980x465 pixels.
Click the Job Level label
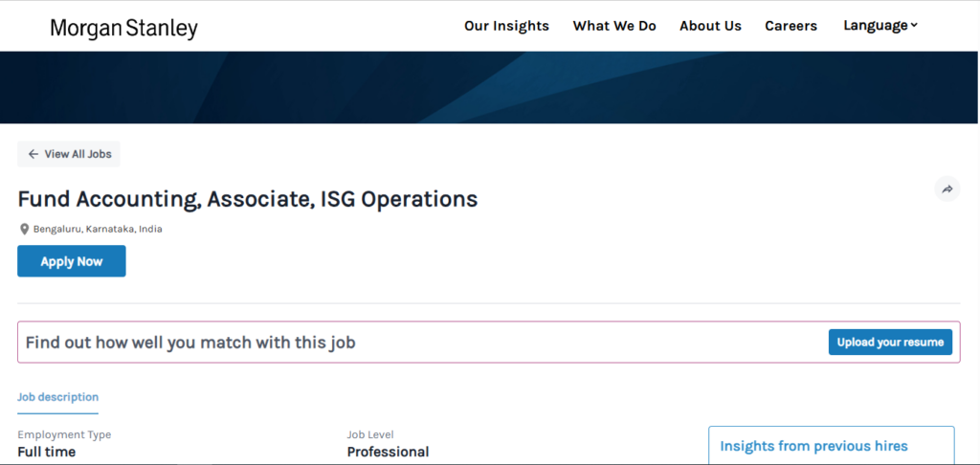[x=370, y=434]
